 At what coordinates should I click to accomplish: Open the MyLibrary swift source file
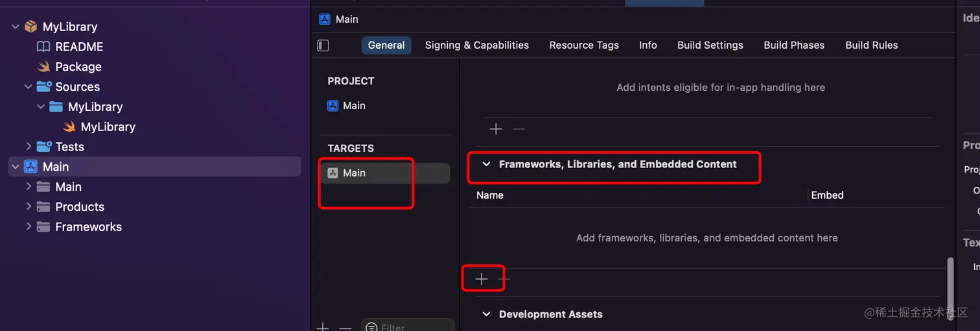click(108, 127)
